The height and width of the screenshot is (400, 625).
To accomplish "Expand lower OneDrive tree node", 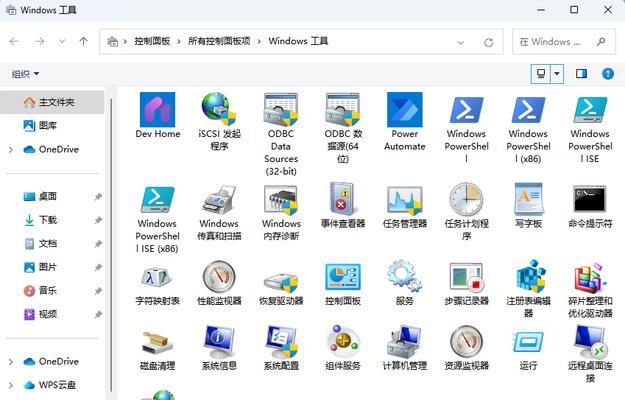I will click(11, 362).
